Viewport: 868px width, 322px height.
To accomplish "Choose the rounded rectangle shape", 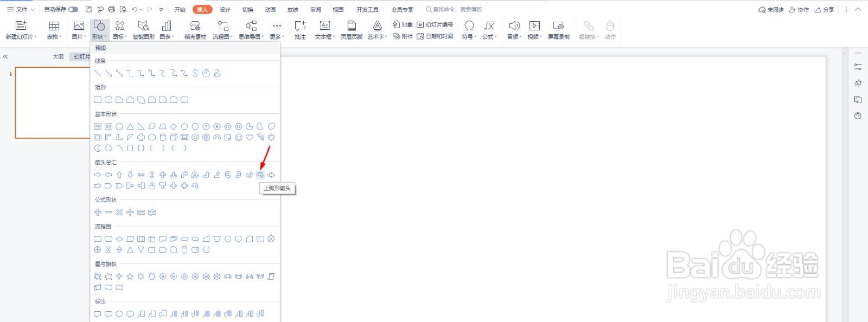I will [108, 100].
